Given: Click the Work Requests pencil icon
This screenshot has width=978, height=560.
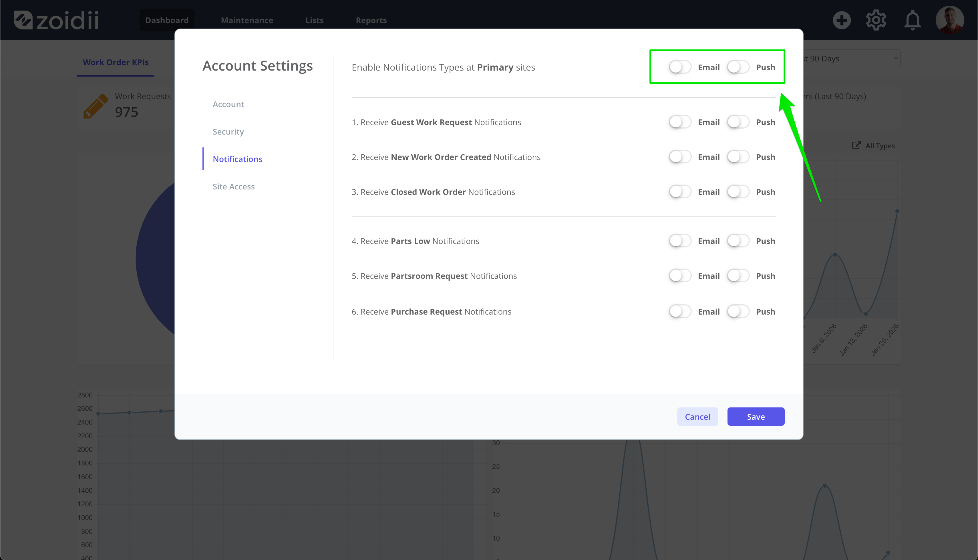Looking at the screenshot, I should pos(96,106).
